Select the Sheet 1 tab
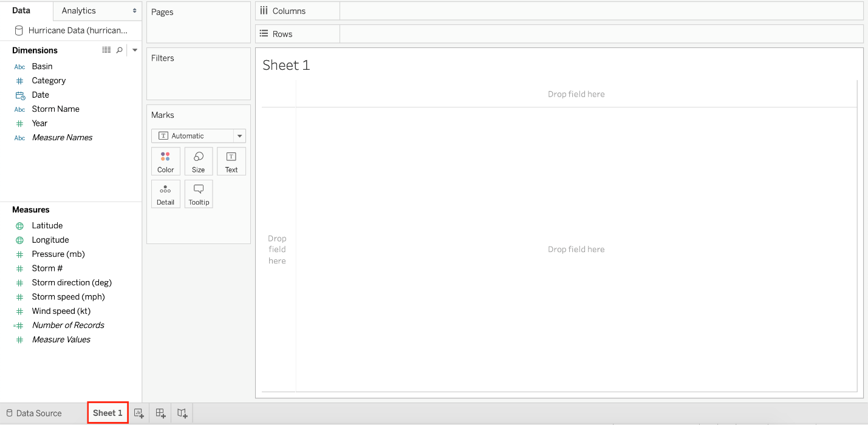 (108, 413)
